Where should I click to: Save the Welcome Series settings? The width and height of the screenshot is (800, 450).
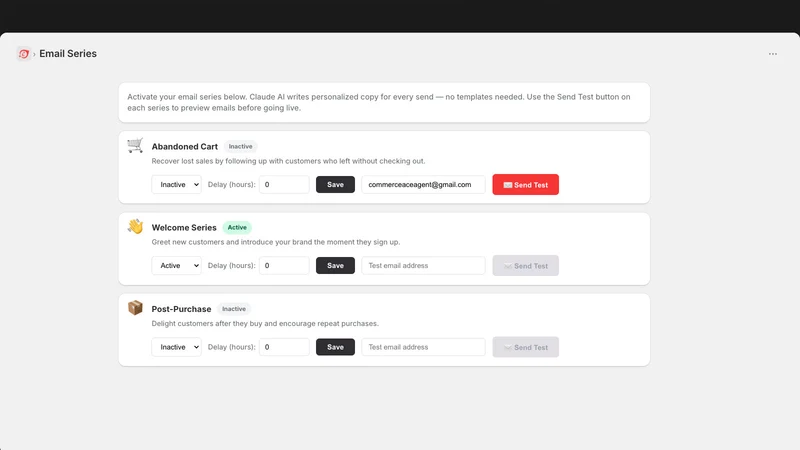click(335, 265)
